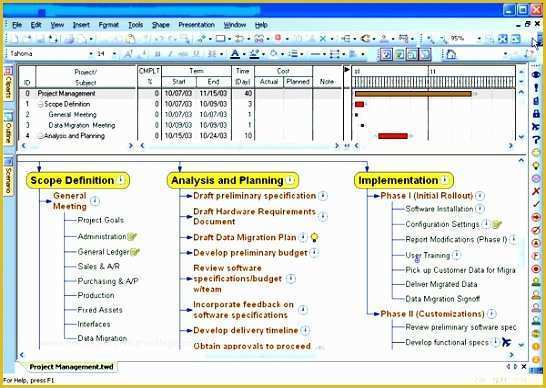Select the Develop preliminary budget topic
Viewport: 546px width, 388px height.
pyautogui.click(x=250, y=253)
